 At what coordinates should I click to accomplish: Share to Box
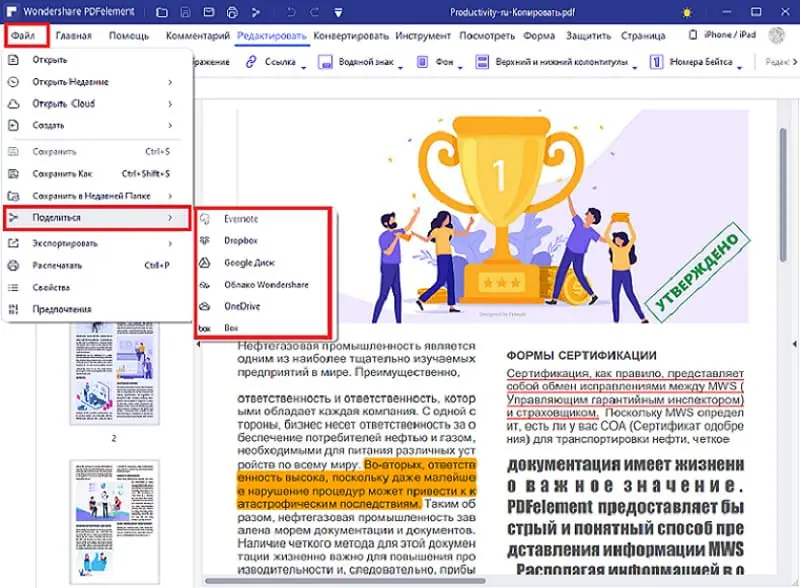(x=263, y=328)
